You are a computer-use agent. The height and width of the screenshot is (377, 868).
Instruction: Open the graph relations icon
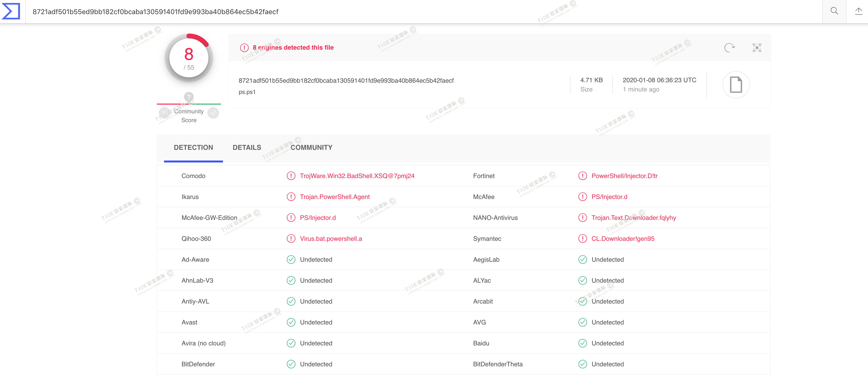point(757,48)
